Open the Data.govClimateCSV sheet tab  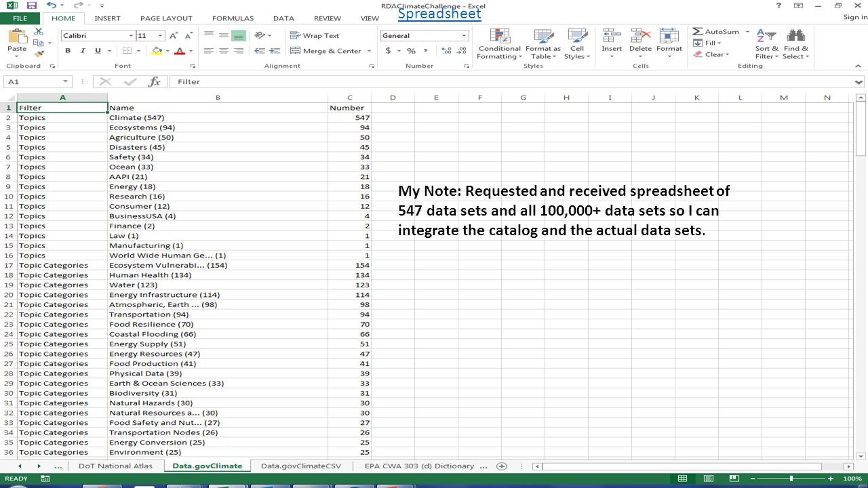click(x=301, y=466)
